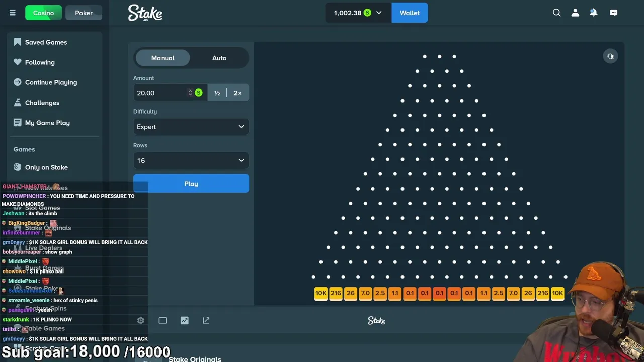Viewport: 644px width, 362px height.
Task: Open game settings gear icon
Action: (x=141, y=320)
